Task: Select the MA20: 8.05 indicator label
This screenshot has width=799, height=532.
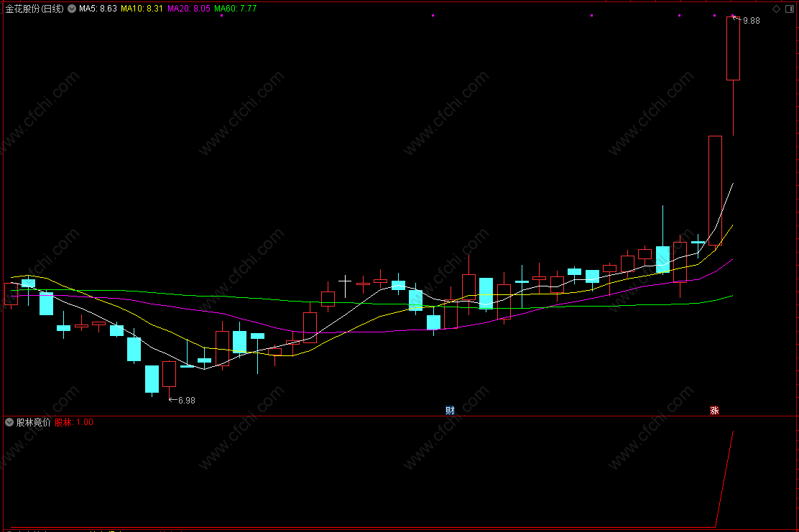Action: (x=188, y=9)
